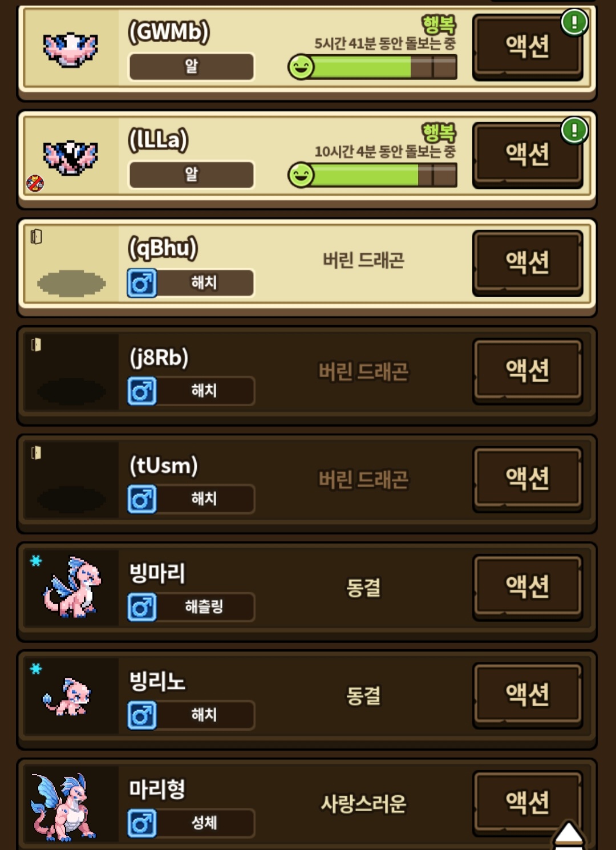Click the male gender icon for qBhu
The height and width of the screenshot is (850, 616).
142,283
